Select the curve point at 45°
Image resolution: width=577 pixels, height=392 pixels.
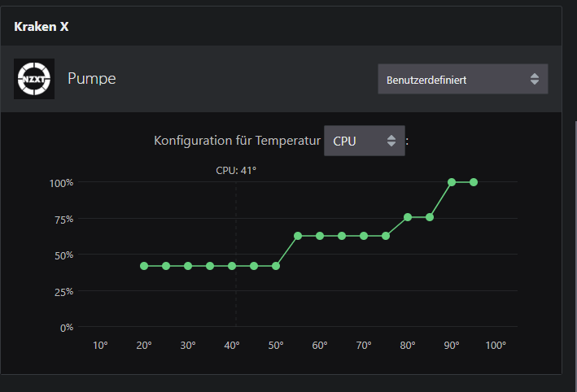254,266
